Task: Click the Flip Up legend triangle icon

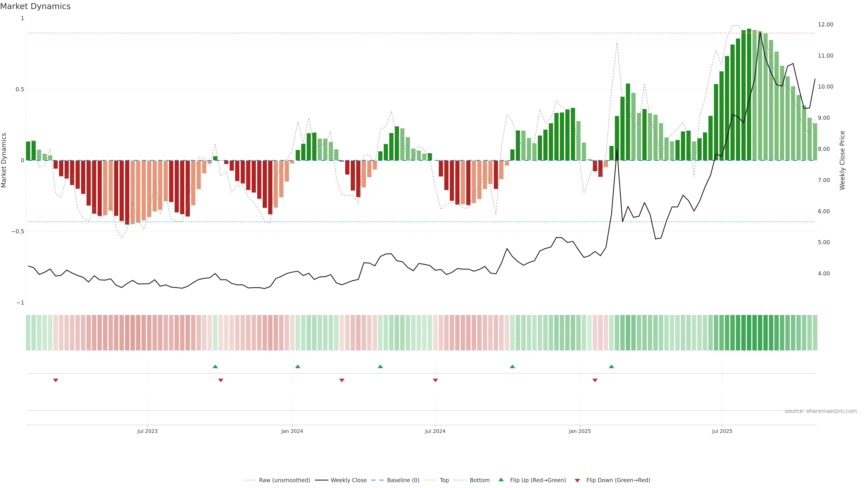Action: coord(501,480)
